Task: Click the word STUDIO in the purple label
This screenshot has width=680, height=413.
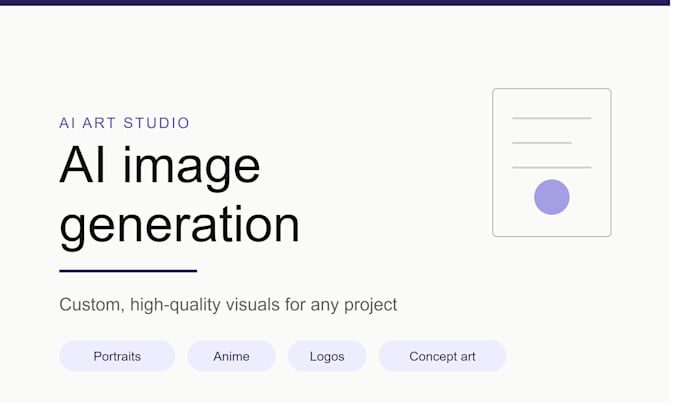Action: pos(159,125)
